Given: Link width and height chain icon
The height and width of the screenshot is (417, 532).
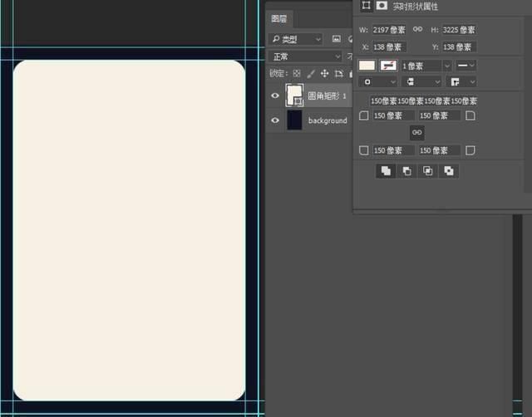Looking at the screenshot, I should click(417, 30).
